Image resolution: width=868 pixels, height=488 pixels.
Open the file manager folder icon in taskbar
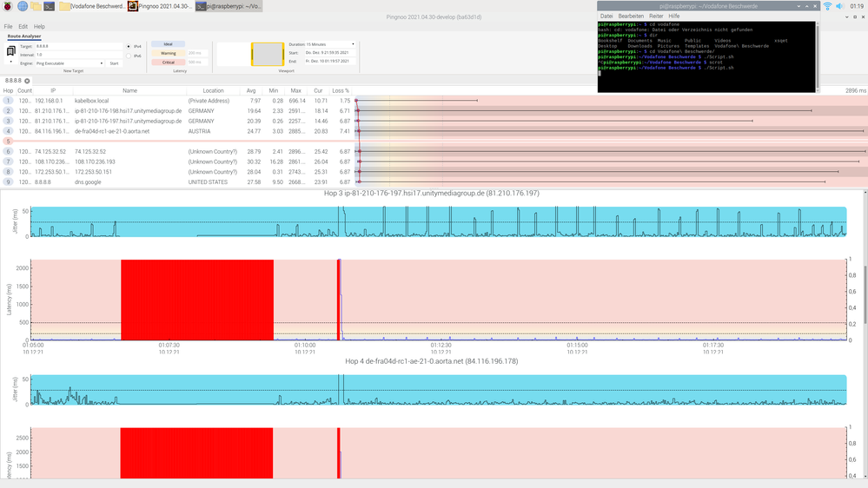[x=36, y=6]
